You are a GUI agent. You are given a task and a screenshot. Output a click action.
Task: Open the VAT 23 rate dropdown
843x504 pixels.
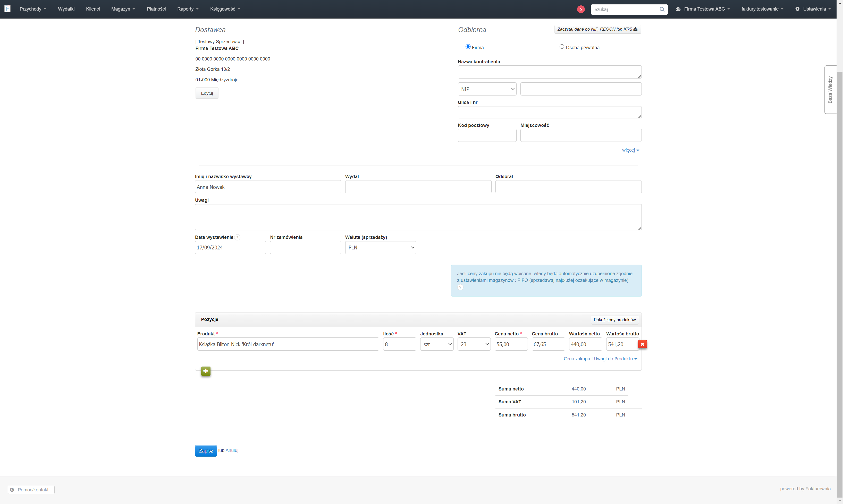coord(474,344)
